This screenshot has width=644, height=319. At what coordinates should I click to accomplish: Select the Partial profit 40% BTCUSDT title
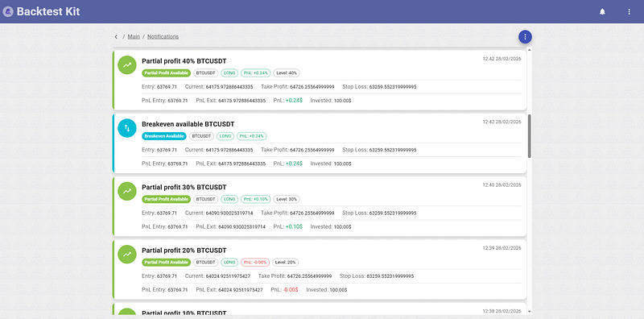pos(184,61)
